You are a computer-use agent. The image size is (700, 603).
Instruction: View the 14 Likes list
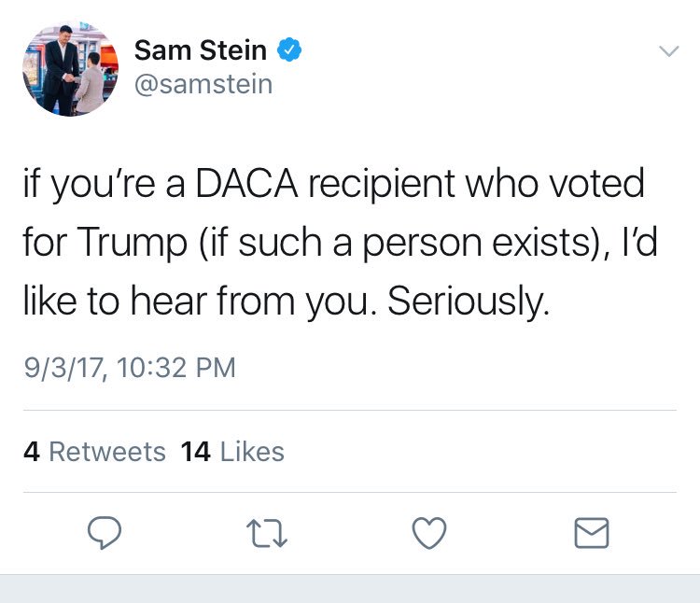[232, 452]
